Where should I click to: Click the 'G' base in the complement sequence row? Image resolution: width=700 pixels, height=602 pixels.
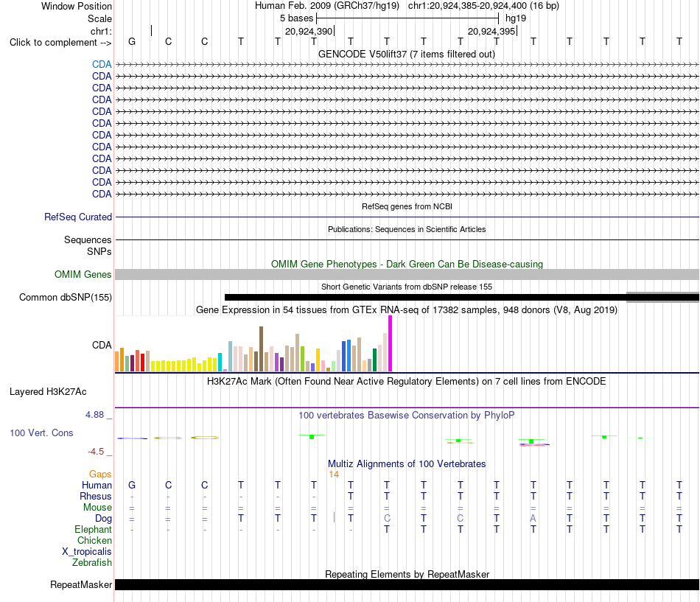tap(132, 41)
